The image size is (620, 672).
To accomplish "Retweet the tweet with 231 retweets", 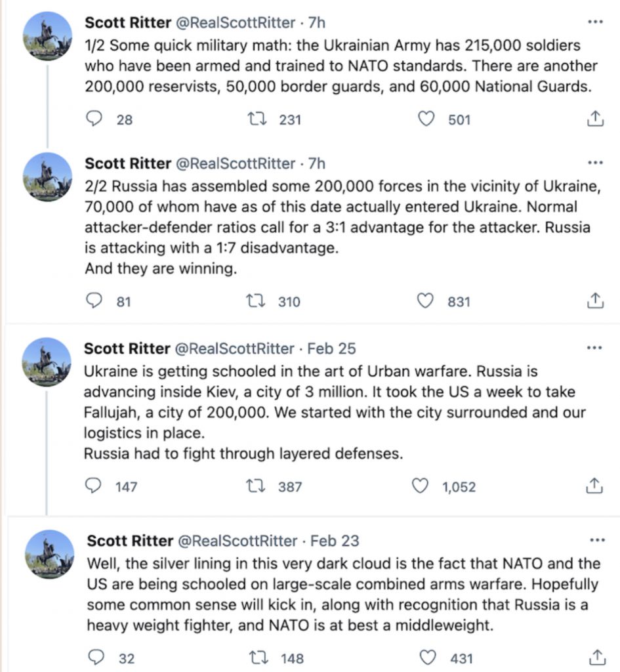I will click(x=257, y=119).
